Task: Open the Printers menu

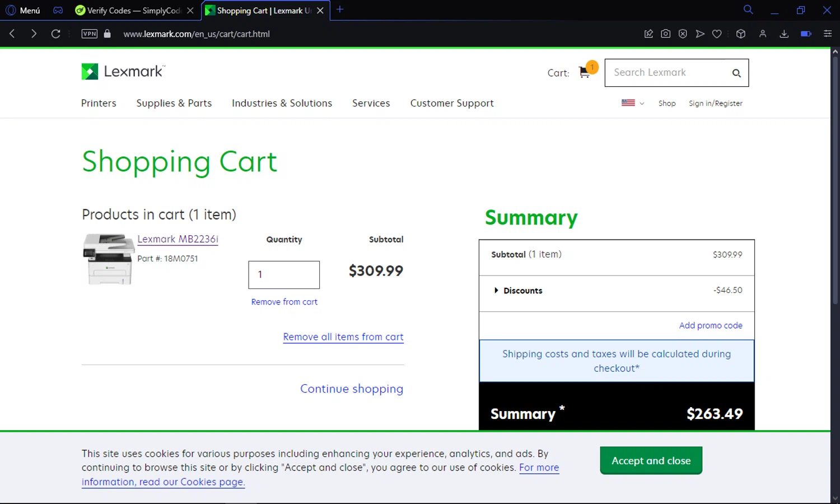Action: (x=99, y=103)
